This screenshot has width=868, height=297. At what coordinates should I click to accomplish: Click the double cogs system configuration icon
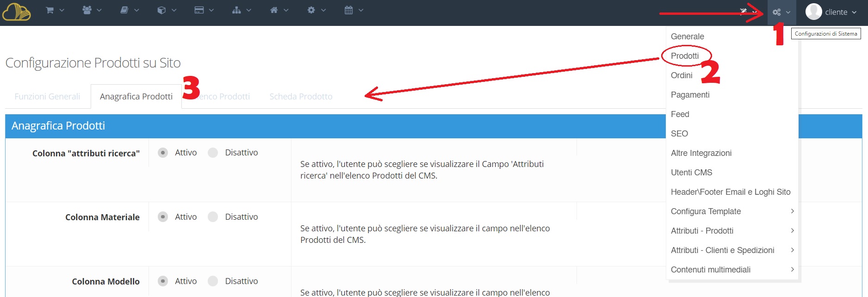[x=777, y=12]
